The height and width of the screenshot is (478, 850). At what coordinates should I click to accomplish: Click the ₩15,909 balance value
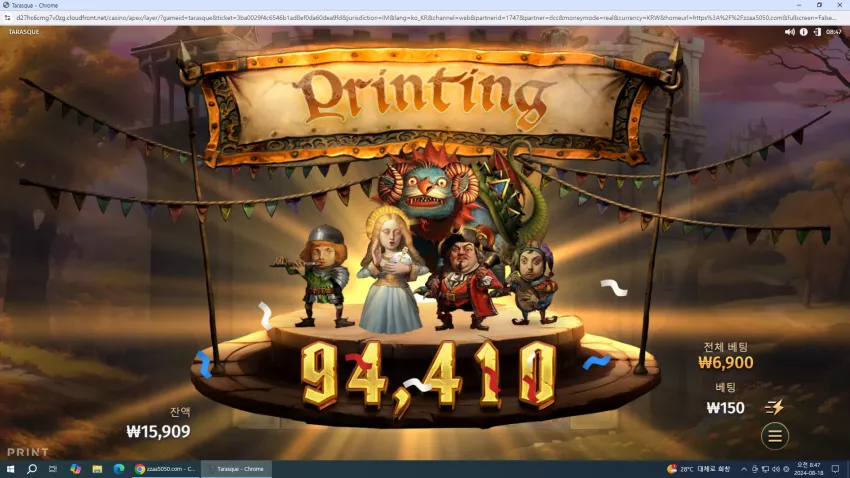(x=158, y=431)
